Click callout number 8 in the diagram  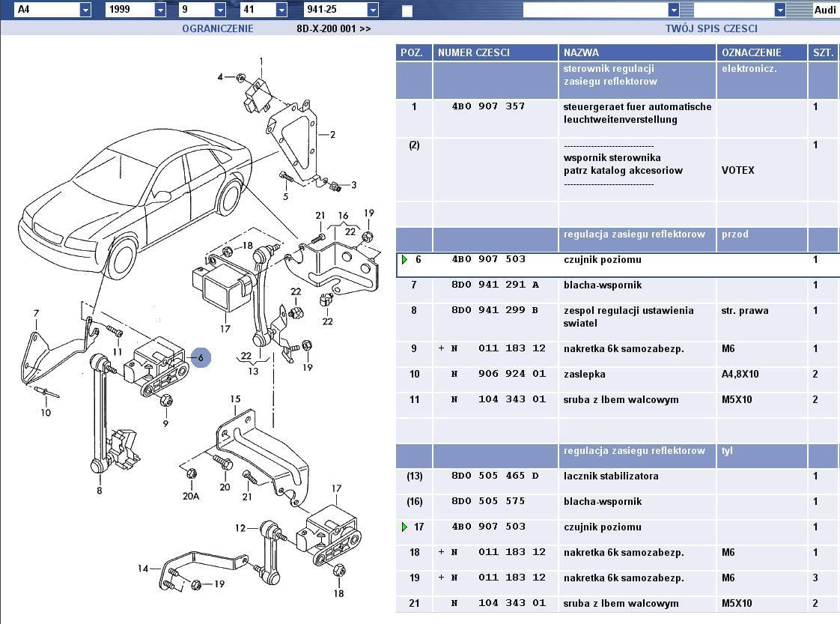point(99,490)
